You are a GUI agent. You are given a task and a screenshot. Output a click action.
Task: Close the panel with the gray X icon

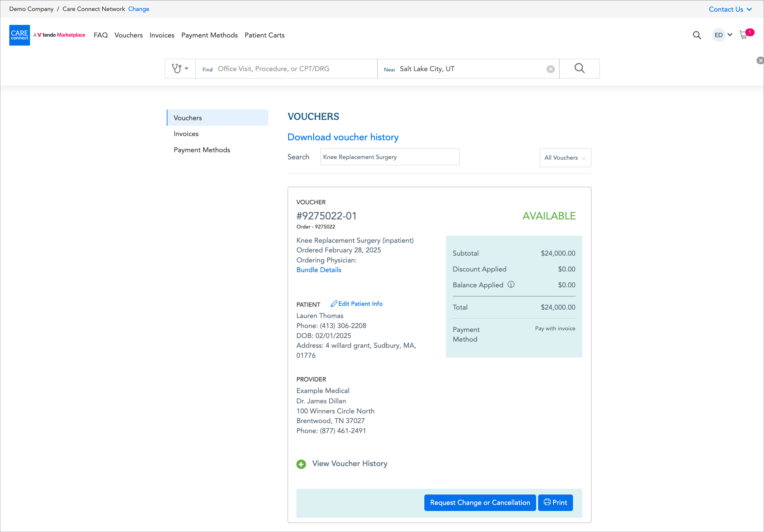point(760,60)
